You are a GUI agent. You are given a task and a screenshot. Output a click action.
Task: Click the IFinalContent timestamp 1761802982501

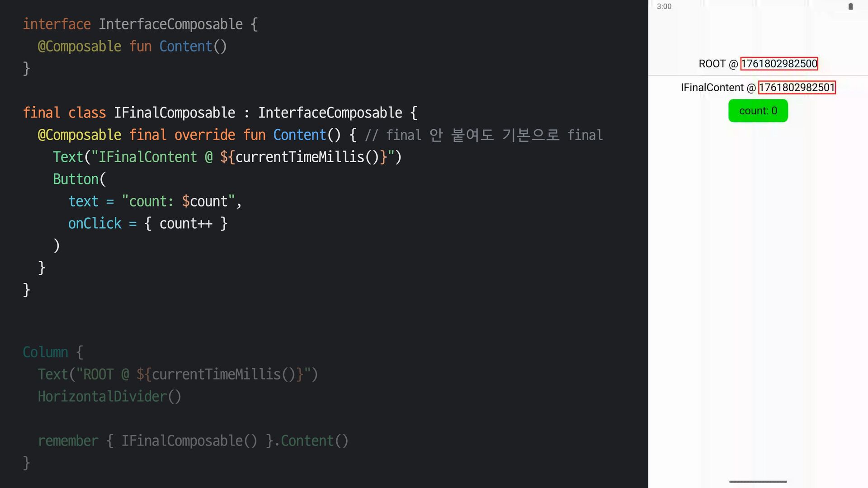tap(797, 88)
